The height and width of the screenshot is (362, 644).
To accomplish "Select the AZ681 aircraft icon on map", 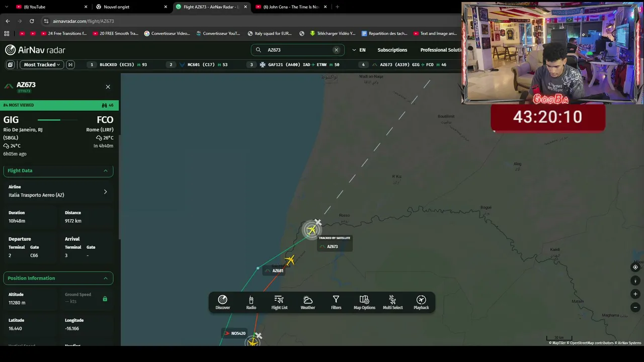I will tap(289, 260).
